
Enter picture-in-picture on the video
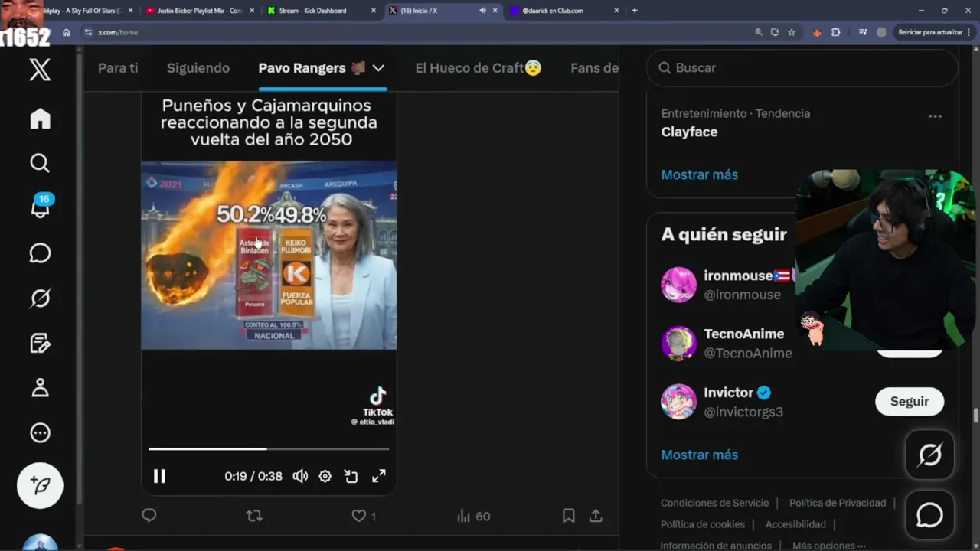(351, 476)
